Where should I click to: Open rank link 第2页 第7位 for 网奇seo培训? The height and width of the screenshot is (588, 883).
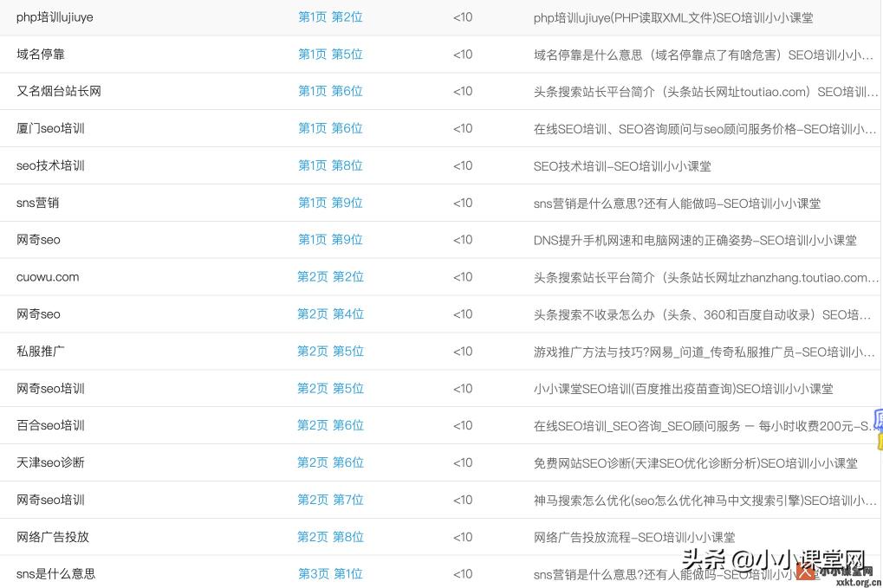[330, 500]
